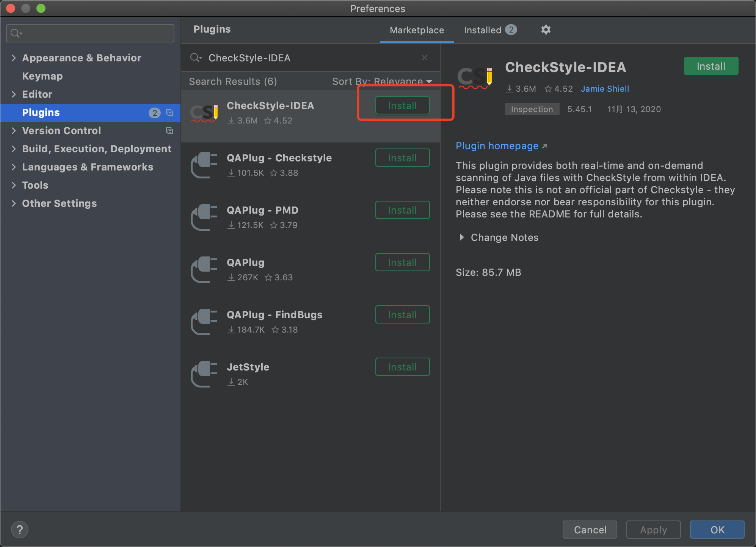Click the settings search magnifier icon in the sidebar
Viewport: 756px width, 547px height.
click(16, 33)
